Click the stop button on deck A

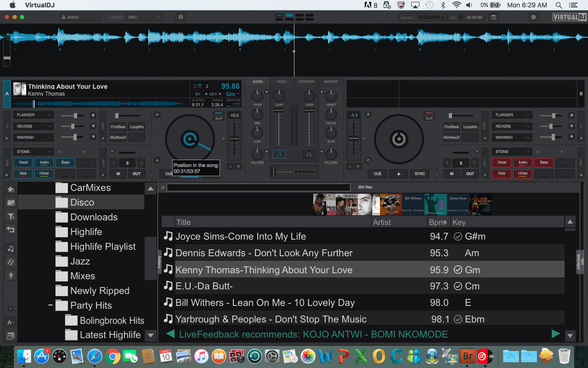(158, 160)
